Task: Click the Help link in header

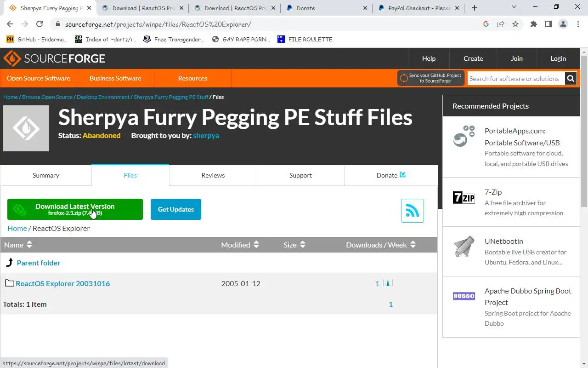Action: [x=429, y=58]
